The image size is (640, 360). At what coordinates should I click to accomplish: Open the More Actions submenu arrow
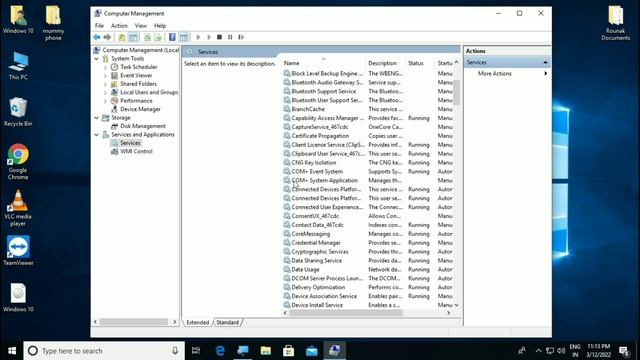tap(546, 73)
